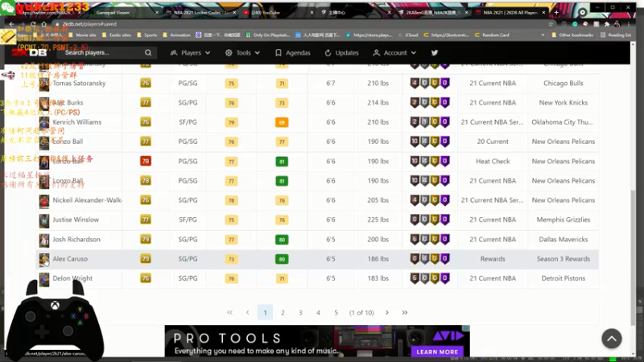Click Kenrich Williams player card thumbnail

[x=44, y=123]
